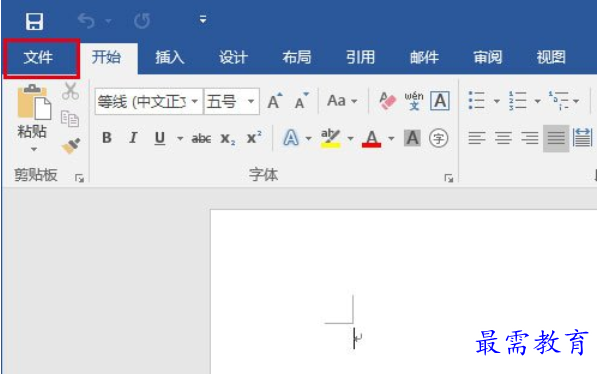Open highlight color dropdown arrow
The height and width of the screenshot is (374, 597).
point(350,138)
